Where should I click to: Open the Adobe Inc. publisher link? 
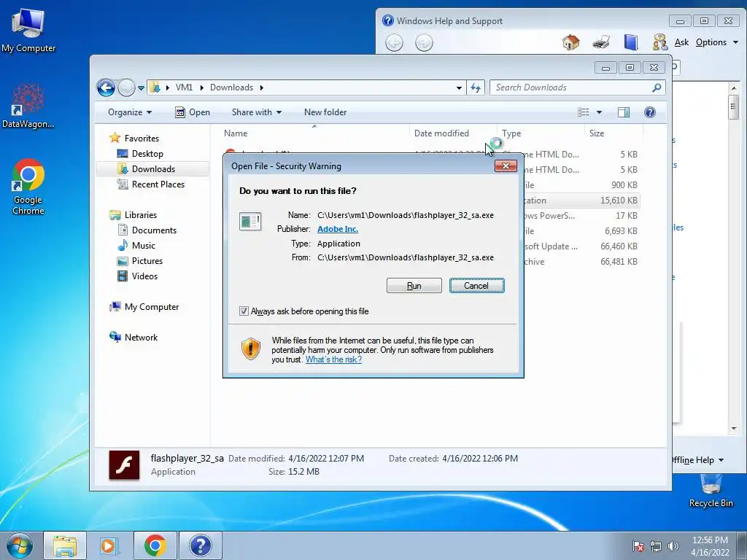pyautogui.click(x=338, y=229)
